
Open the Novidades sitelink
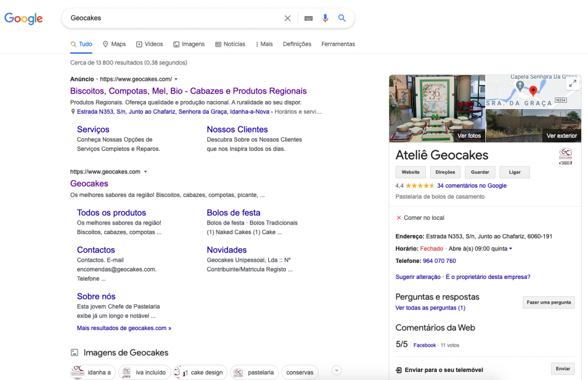(226, 250)
